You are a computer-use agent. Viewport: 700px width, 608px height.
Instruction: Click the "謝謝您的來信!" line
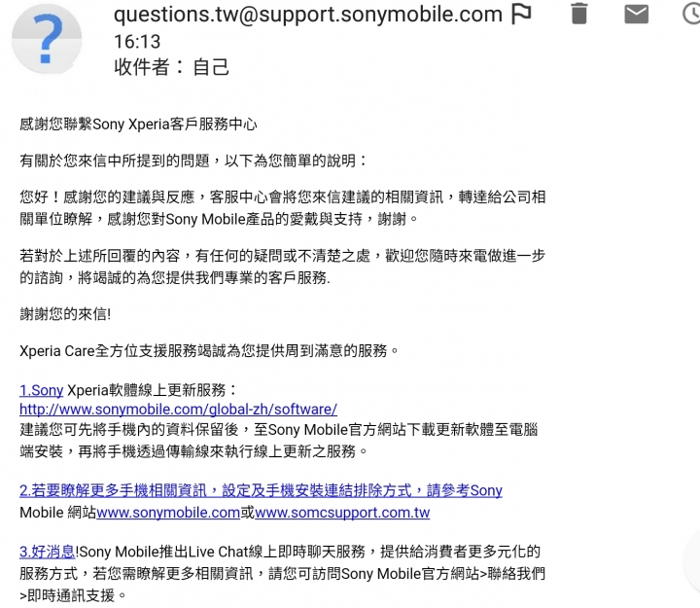pyautogui.click(x=65, y=314)
